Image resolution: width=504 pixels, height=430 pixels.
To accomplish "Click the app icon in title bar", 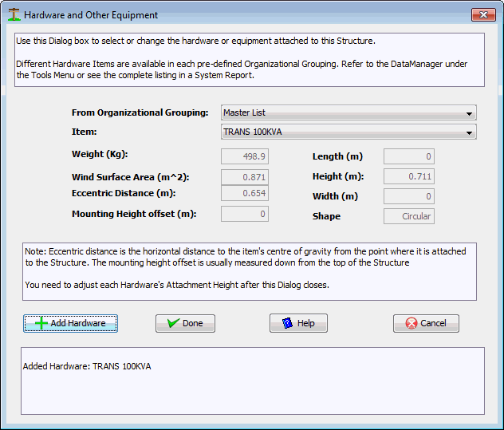I will tap(13, 14).
